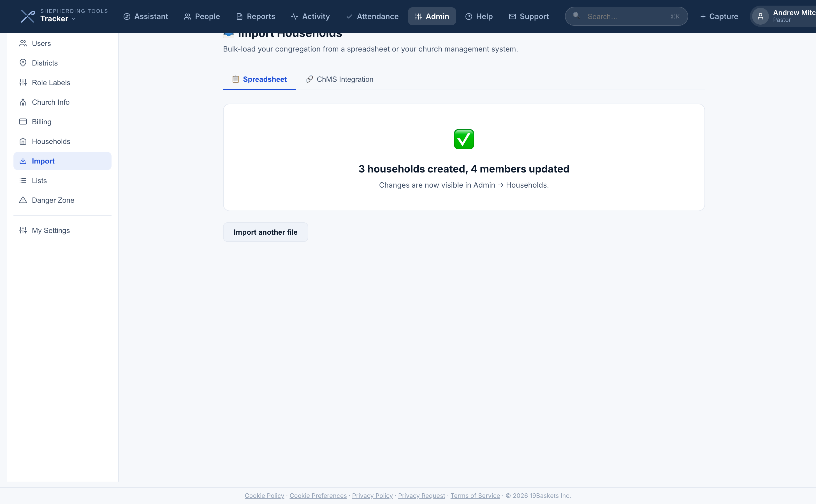Image resolution: width=816 pixels, height=504 pixels.
Task: Open the Support envelope icon
Action: click(513, 16)
